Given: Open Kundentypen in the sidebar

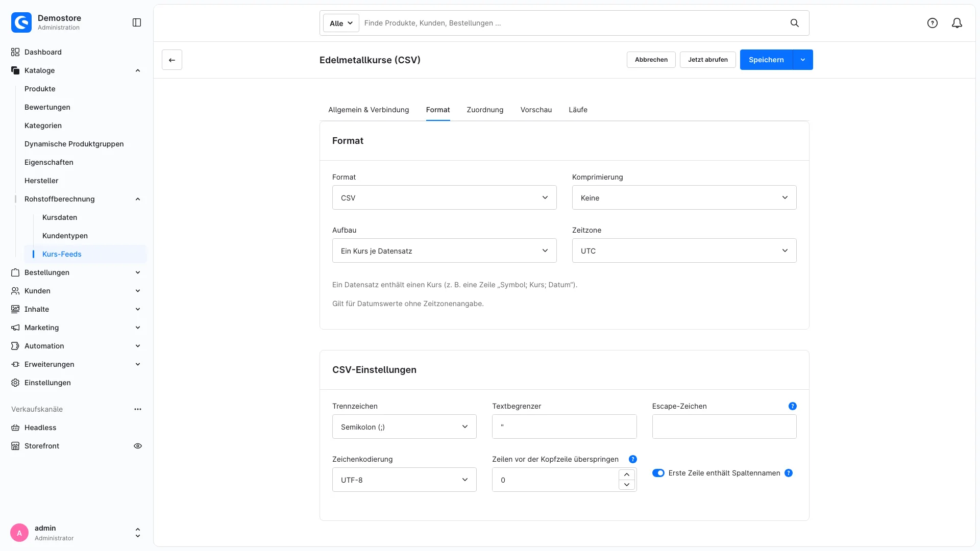Looking at the screenshot, I should (65, 236).
